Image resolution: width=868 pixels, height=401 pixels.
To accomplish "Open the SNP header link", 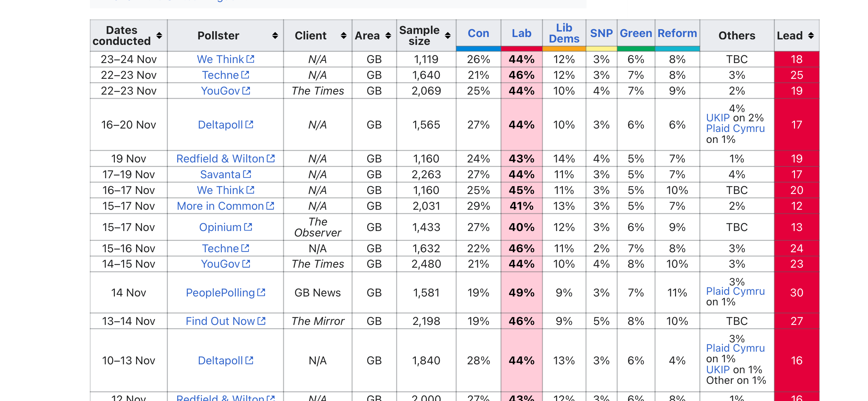I will point(601,33).
